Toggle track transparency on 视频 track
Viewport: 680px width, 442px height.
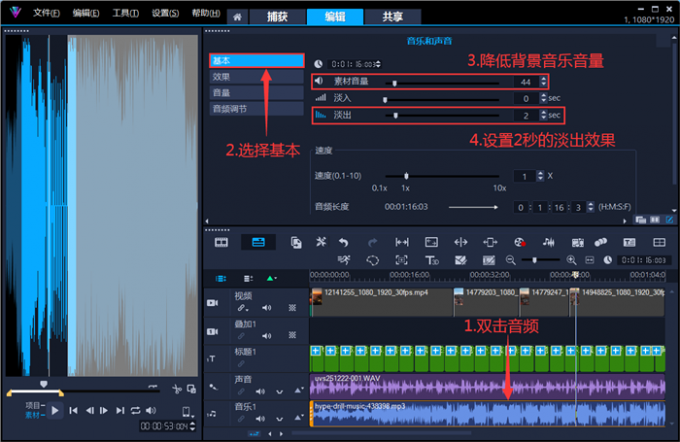coord(292,308)
